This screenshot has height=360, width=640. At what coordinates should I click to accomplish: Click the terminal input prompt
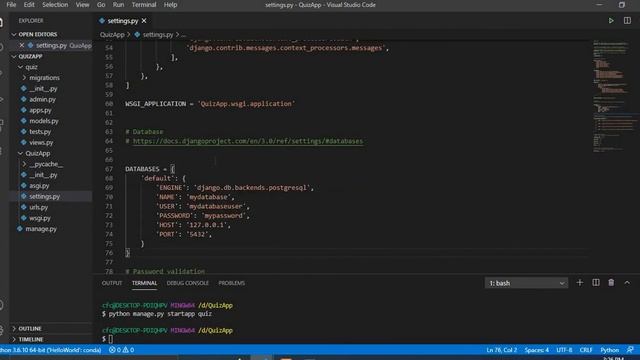tap(111, 339)
